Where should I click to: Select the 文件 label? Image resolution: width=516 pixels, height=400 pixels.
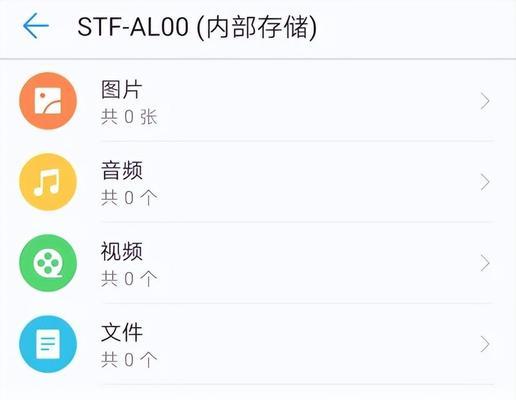(122, 332)
